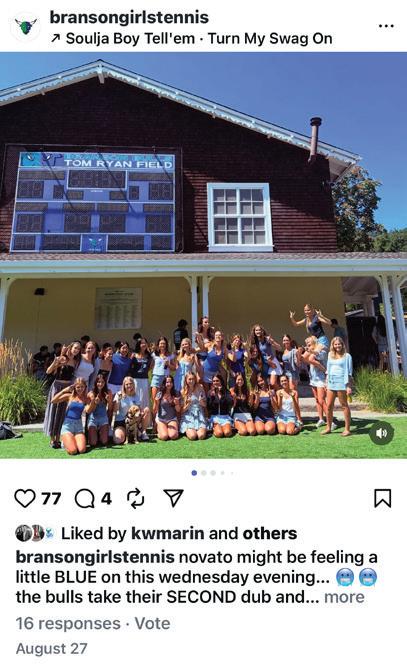Open kwmarin's profile from Liked by
The width and height of the screenshot is (407, 671).
pyautogui.click(x=167, y=534)
